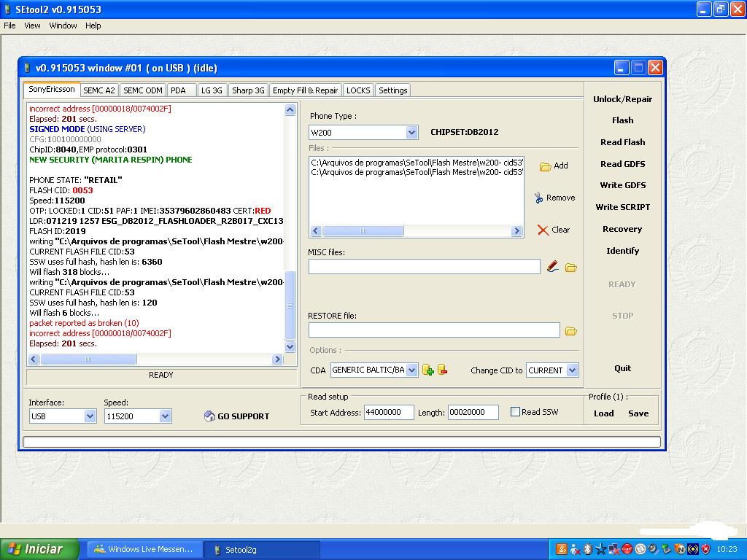Open the File menu
747x560 pixels.
(9, 26)
